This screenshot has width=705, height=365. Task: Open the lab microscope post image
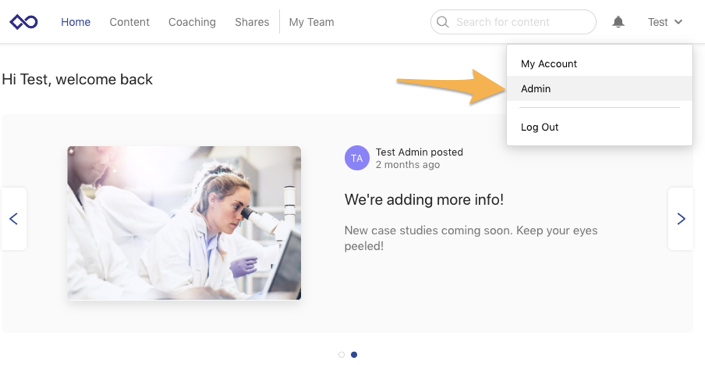point(184,223)
